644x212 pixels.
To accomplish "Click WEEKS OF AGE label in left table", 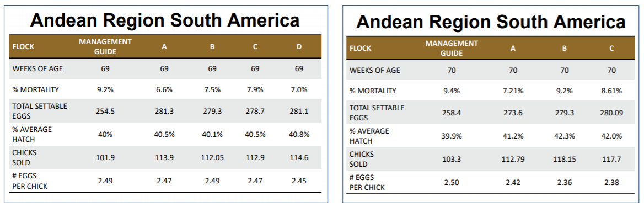I will coord(38,68).
